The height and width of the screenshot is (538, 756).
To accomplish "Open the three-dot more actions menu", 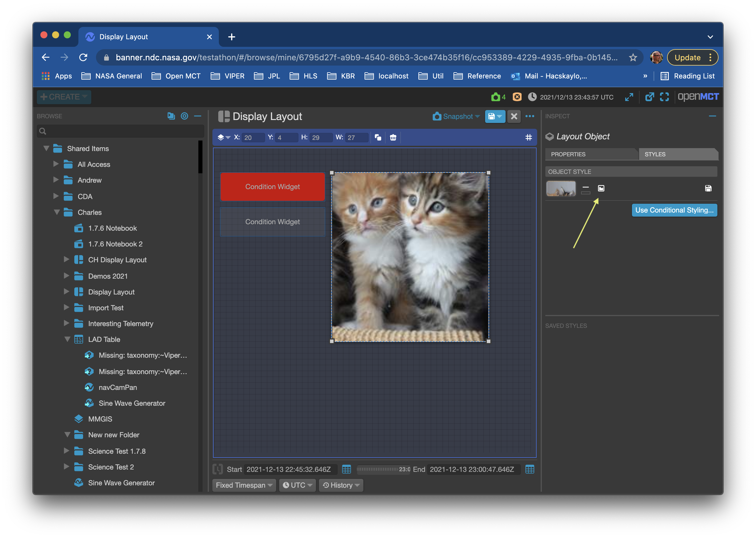I will [530, 116].
